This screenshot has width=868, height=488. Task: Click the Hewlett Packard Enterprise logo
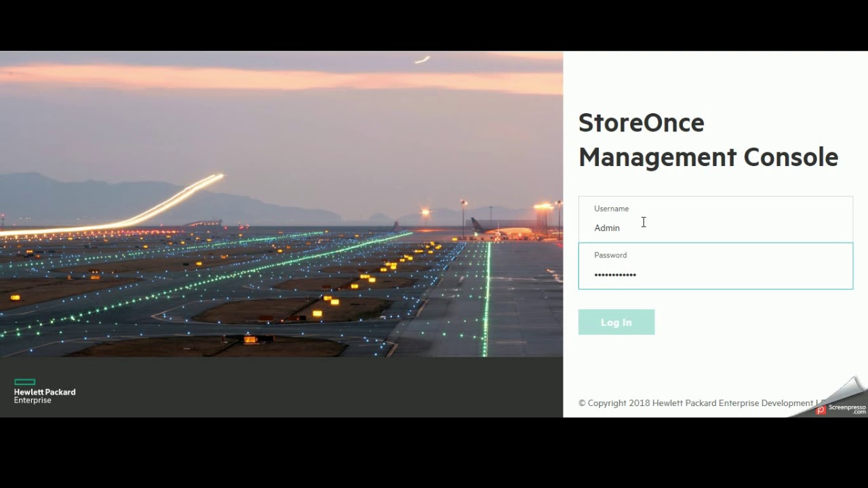[x=45, y=392]
